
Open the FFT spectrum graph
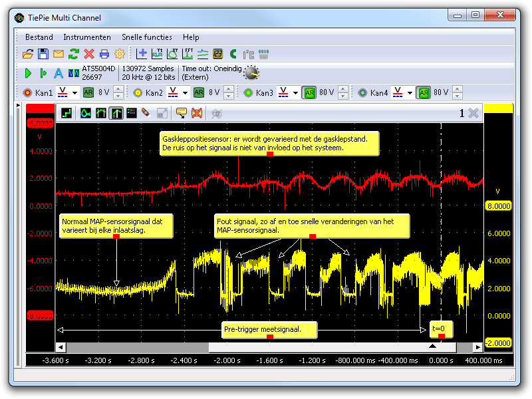[x=188, y=54]
